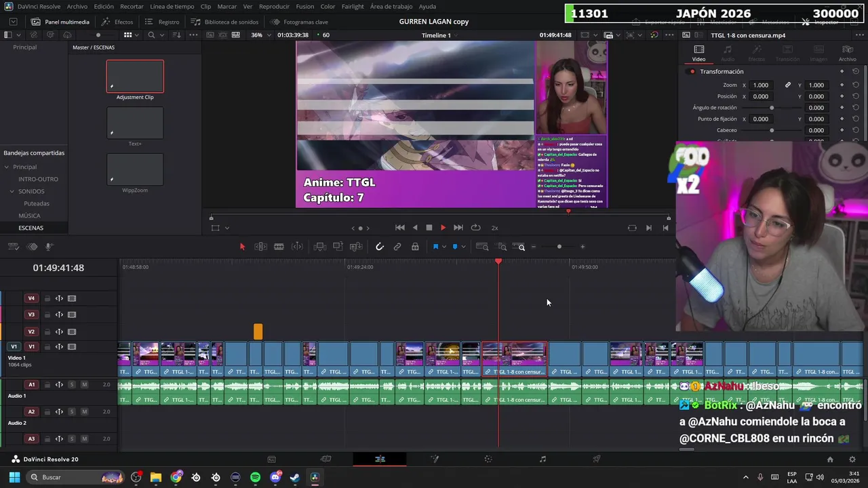Expand the Transformación section
Viewport: 868px width, 488px height.
pos(722,72)
